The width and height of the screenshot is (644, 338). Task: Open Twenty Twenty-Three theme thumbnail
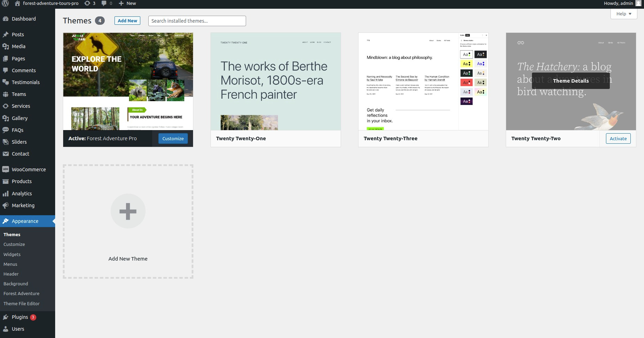coord(423,82)
